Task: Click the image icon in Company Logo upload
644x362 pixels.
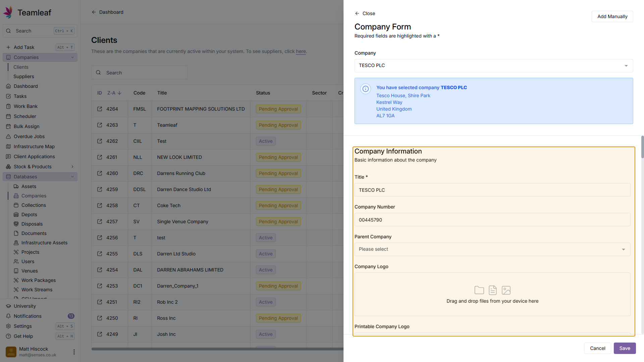Action: [x=506, y=290]
